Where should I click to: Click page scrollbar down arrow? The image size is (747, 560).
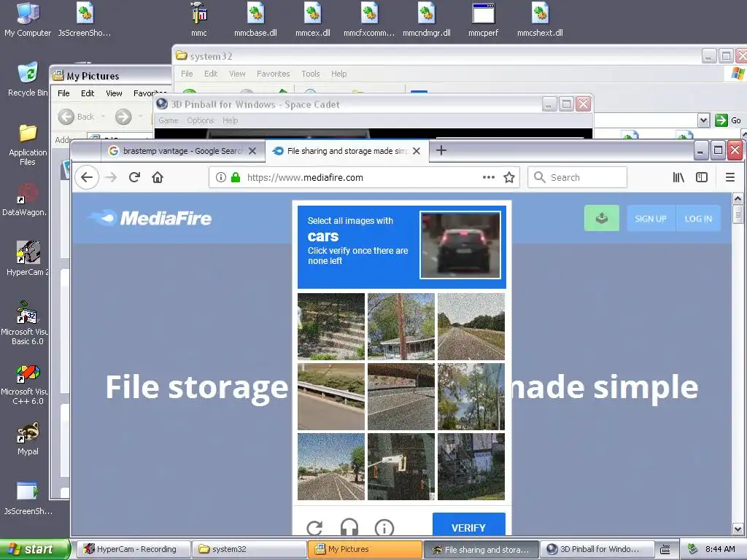coord(738,528)
